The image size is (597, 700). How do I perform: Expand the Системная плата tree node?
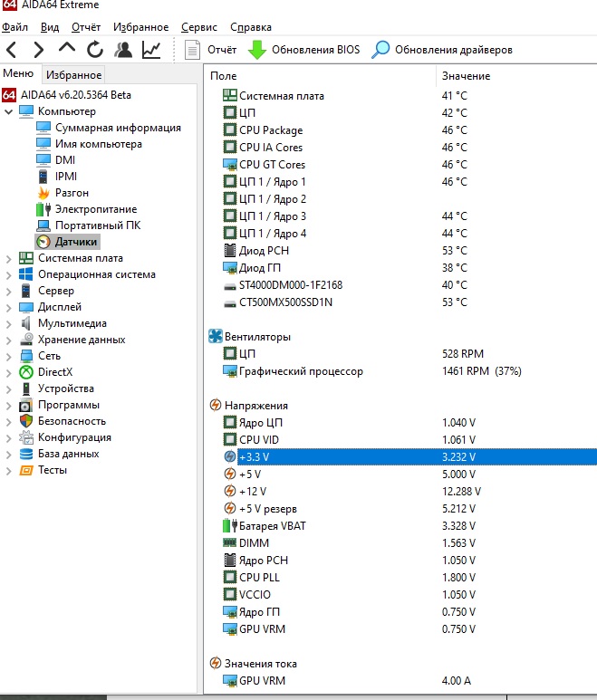click(8, 258)
